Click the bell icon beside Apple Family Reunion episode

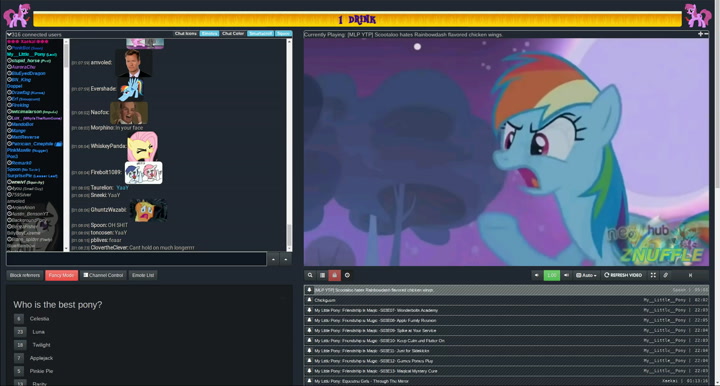309,320
